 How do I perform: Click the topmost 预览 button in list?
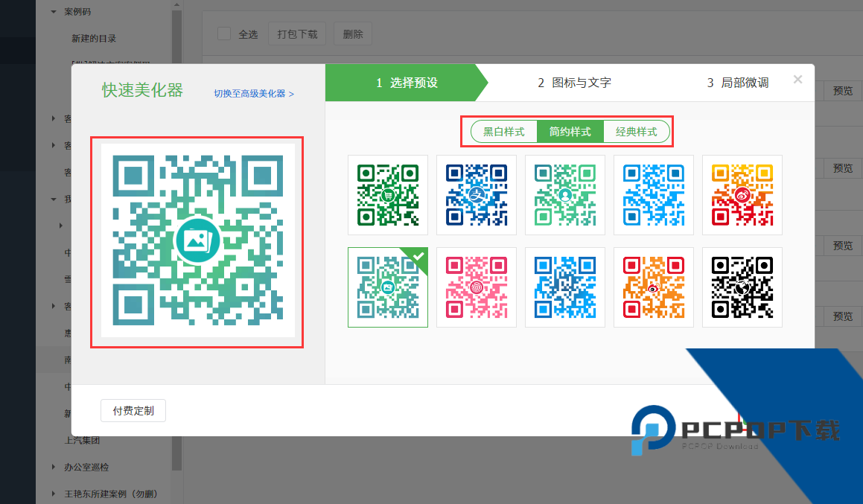(x=843, y=91)
